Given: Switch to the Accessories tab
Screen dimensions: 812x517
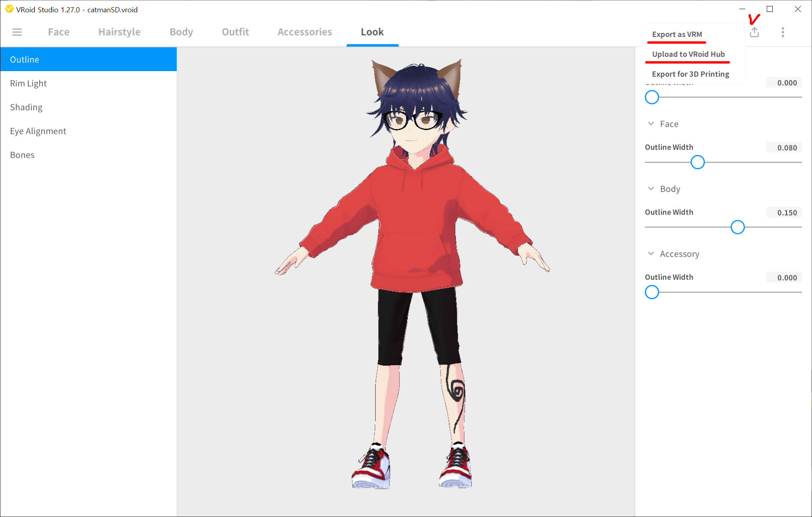Looking at the screenshot, I should pyautogui.click(x=305, y=32).
